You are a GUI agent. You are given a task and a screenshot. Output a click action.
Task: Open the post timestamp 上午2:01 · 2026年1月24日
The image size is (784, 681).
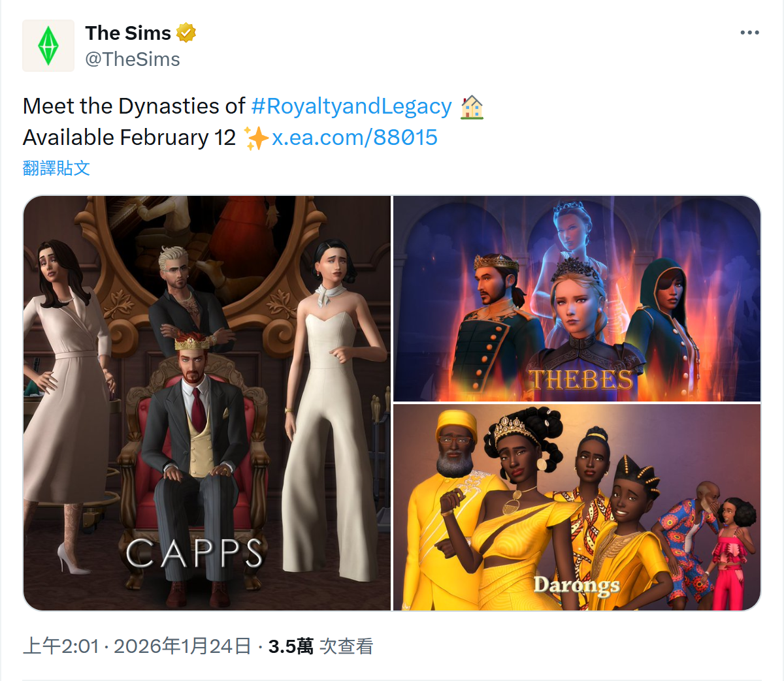(x=137, y=646)
